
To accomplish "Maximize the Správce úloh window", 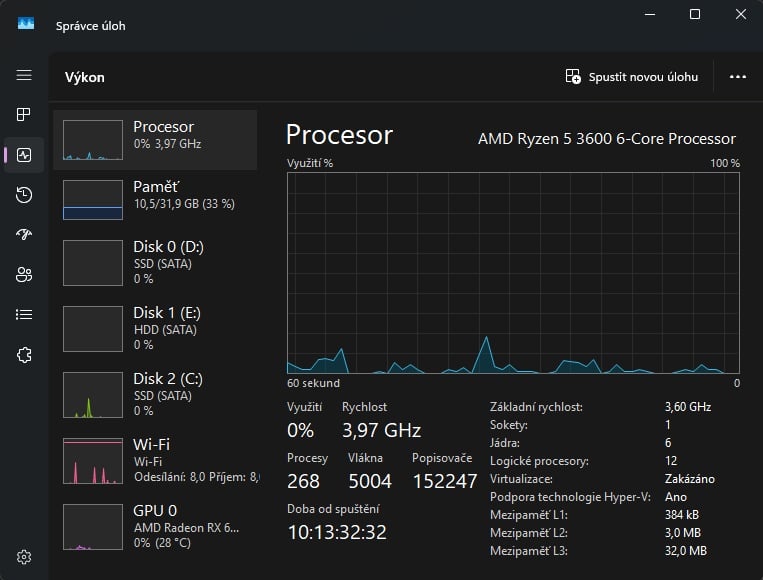I will click(x=695, y=14).
